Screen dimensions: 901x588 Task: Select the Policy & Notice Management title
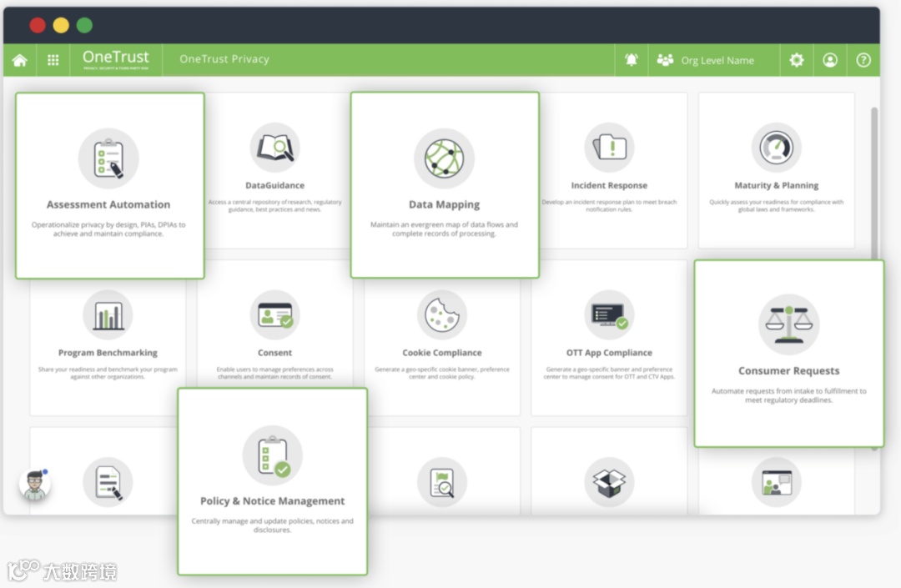coord(272,501)
